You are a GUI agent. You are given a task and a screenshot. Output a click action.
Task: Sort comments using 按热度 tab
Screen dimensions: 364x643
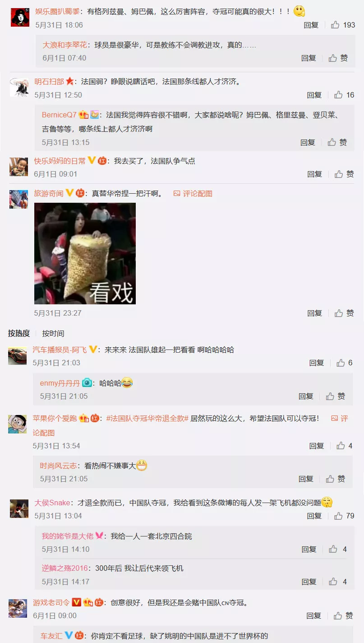pos(19,333)
